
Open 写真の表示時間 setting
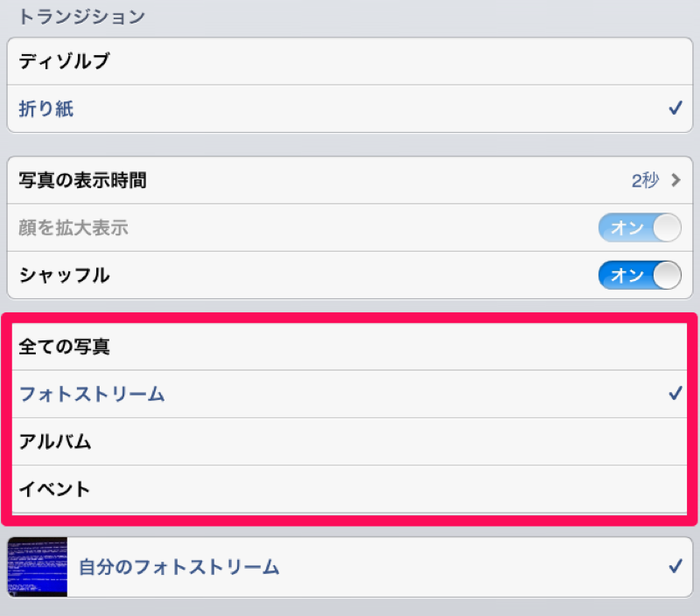coord(350,180)
